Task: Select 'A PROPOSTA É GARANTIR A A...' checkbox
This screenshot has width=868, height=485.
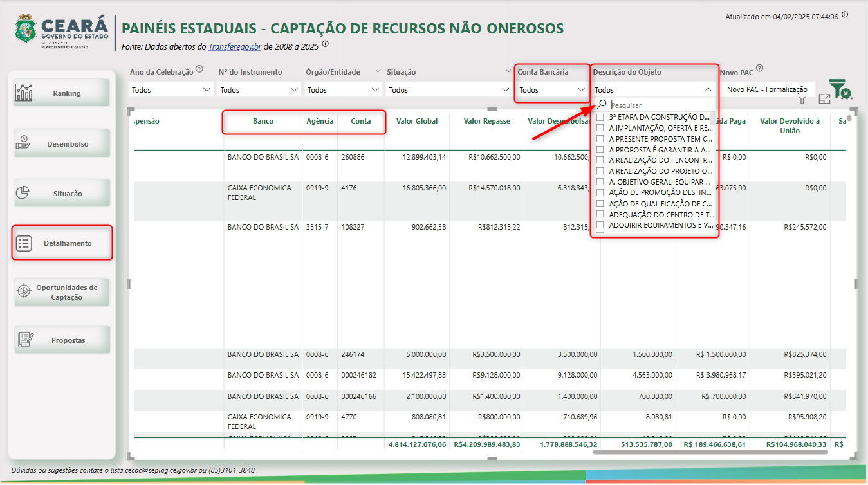Action: point(600,149)
